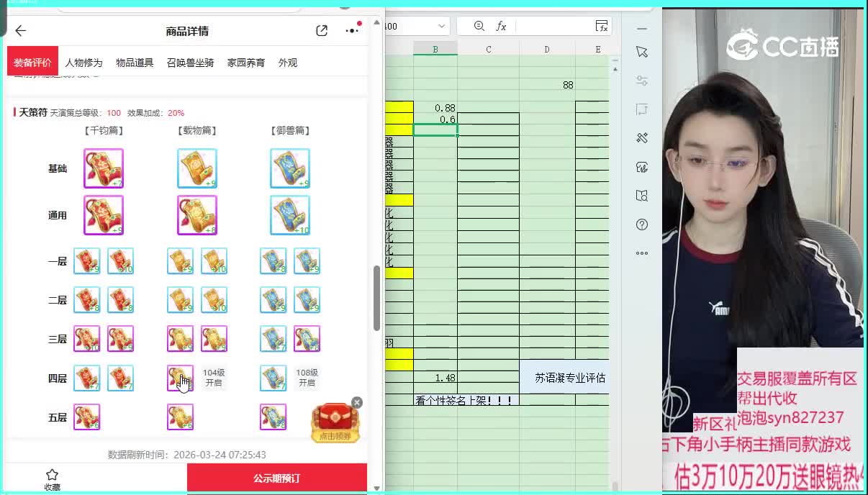
Task: Select 一层 first red scroll +9
Action: coord(87,261)
